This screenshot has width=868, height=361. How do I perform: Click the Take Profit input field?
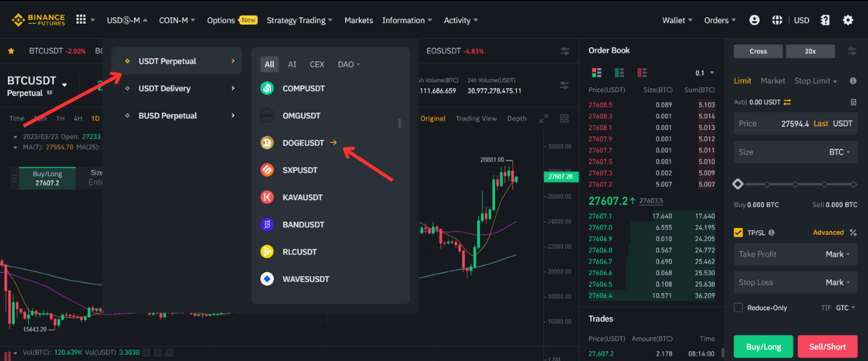point(795,254)
